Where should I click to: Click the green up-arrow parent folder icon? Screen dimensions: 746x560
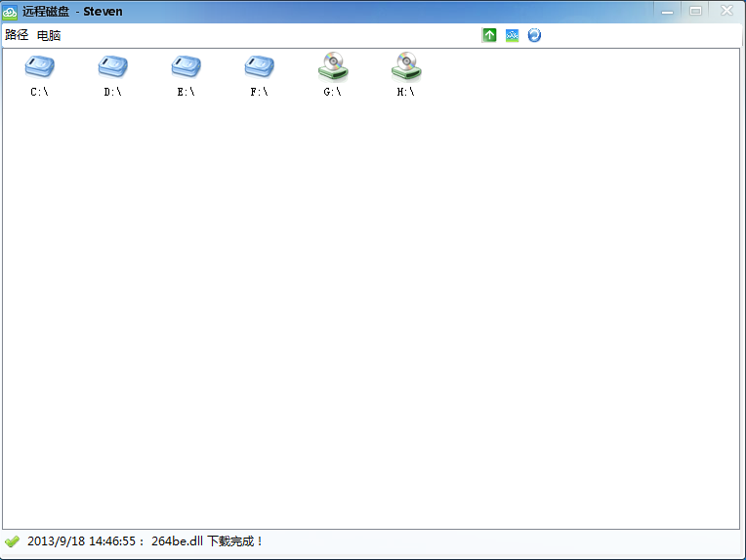click(x=489, y=35)
